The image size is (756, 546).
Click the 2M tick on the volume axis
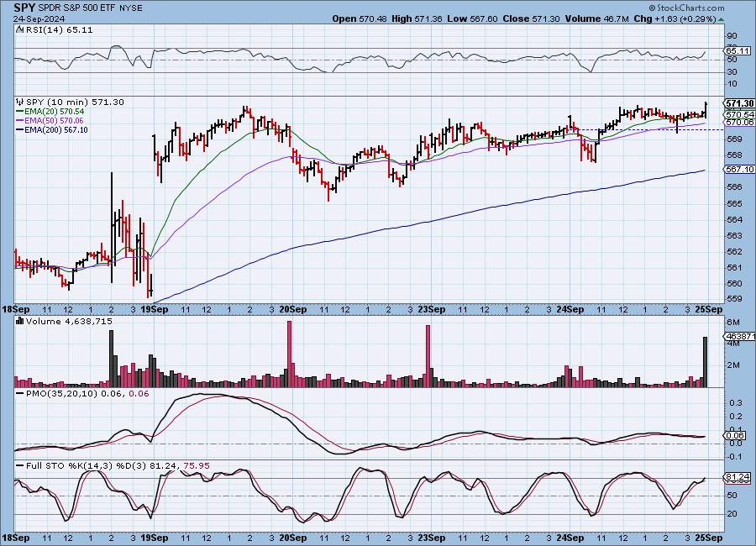(733, 365)
